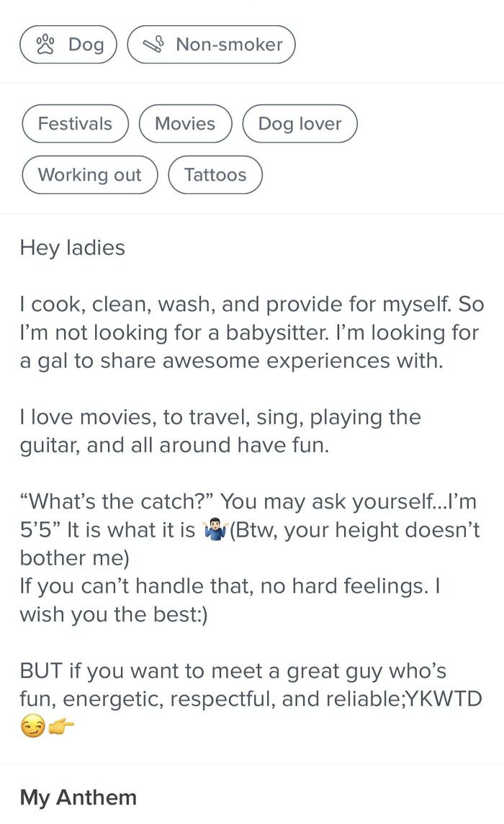
Task: Click the "Hey ladies" greeting text
Action: click(73, 248)
